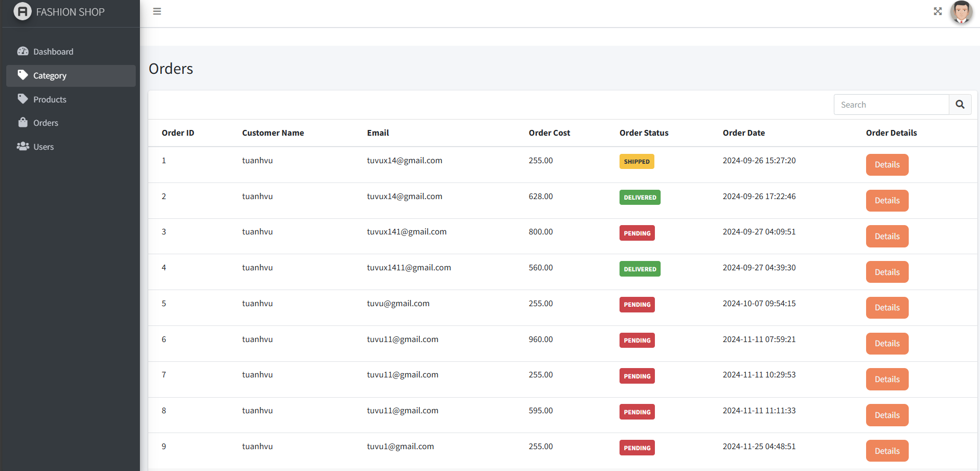
Task: Click the fullscreen expand icon
Action: [x=938, y=11]
